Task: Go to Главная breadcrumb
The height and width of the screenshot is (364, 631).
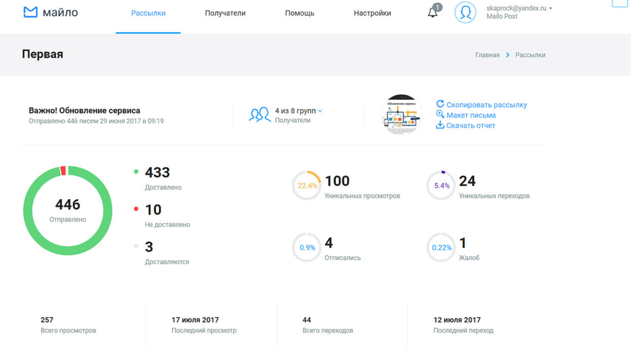Action: click(487, 55)
